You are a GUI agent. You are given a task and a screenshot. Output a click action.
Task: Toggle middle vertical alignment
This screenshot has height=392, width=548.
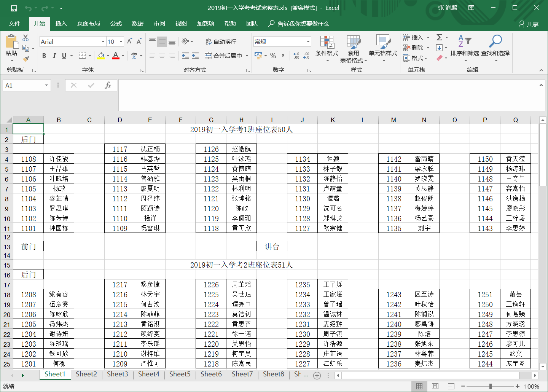click(162, 41)
